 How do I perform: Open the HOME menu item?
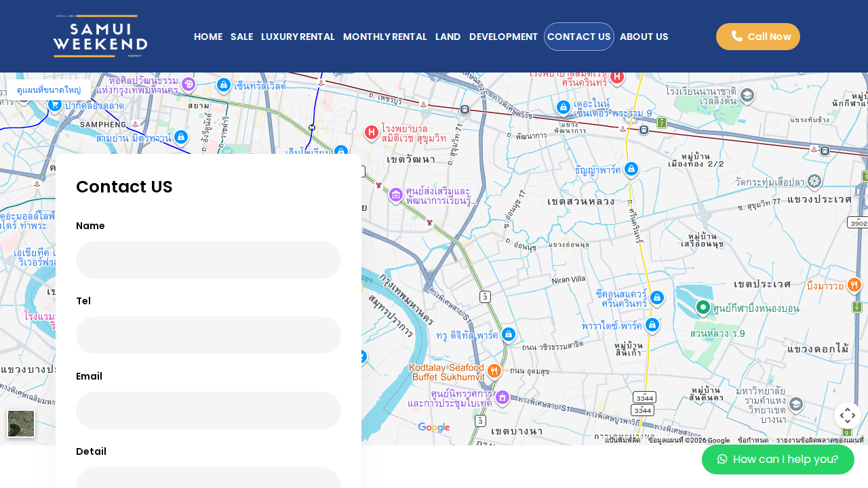pyautogui.click(x=208, y=37)
